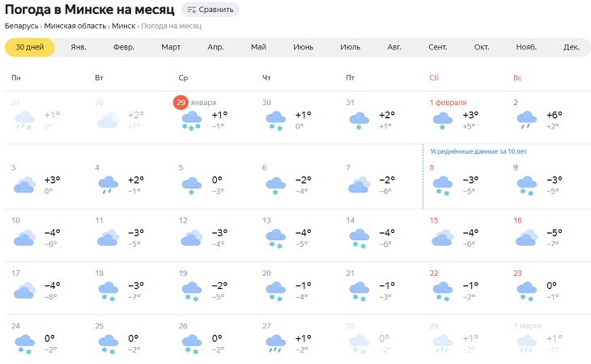Click the partly cloudy icon for February 3
The width and height of the screenshot is (591, 364).
pyautogui.click(x=24, y=185)
